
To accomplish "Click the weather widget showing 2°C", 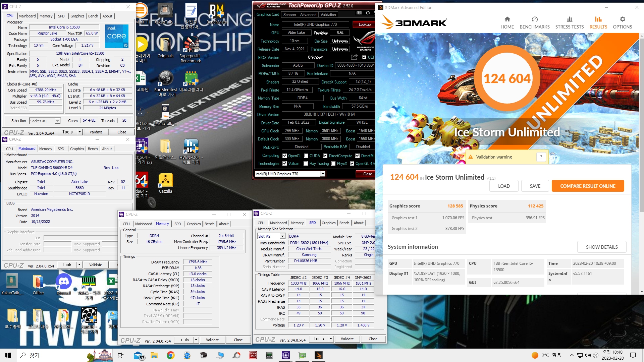I will pos(546,355).
